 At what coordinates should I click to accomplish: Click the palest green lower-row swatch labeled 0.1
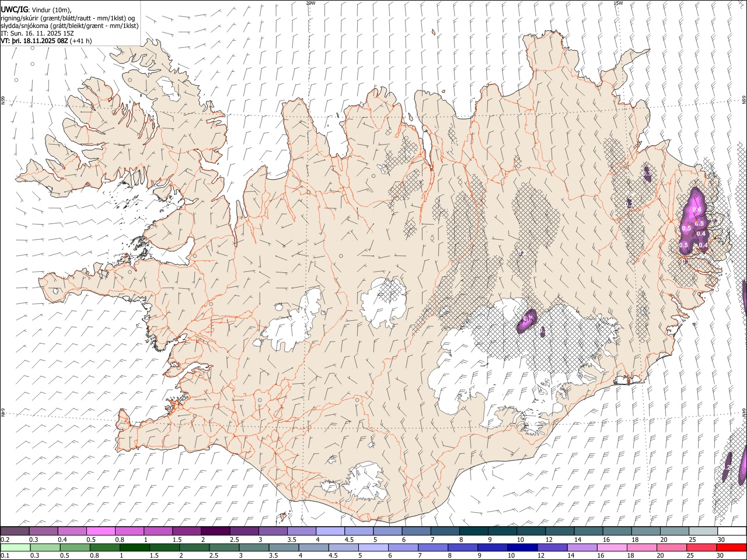pyautogui.click(x=16, y=547)
